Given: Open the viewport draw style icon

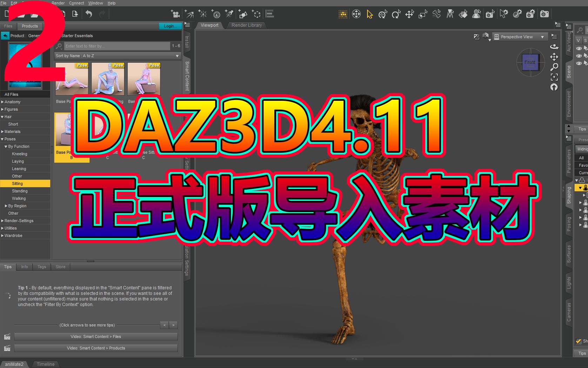Looking at the screenshot, I should 486,37.
